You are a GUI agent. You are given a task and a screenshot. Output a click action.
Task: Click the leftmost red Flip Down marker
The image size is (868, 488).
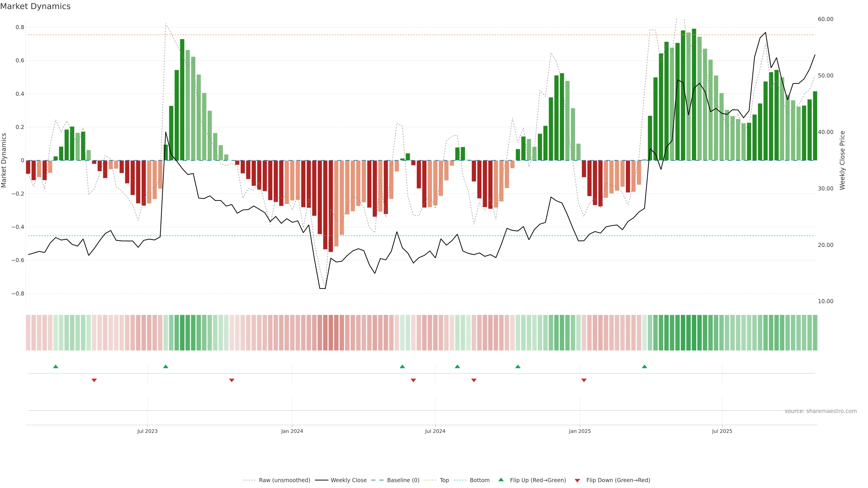94,380
